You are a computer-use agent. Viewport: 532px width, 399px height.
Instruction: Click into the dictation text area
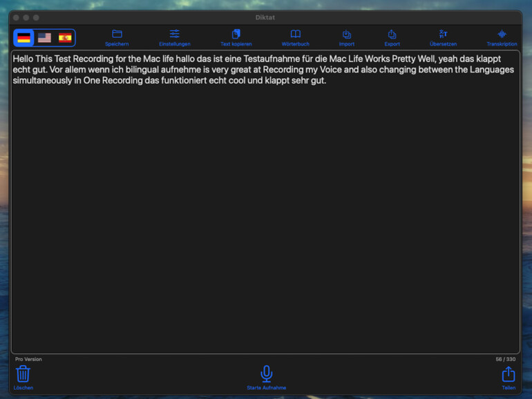[266, 202]
